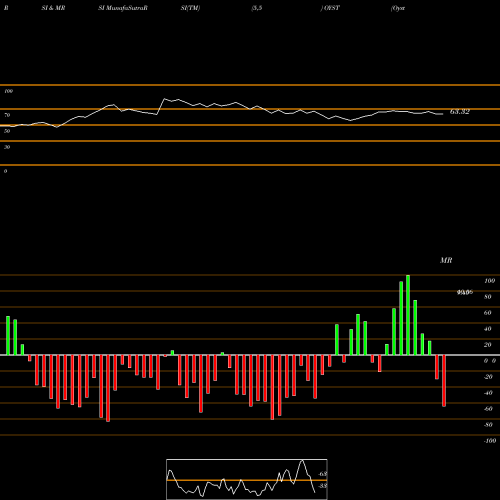
Task: Click the -60 label on the MR axis
Action: click(x=488, y=409)
